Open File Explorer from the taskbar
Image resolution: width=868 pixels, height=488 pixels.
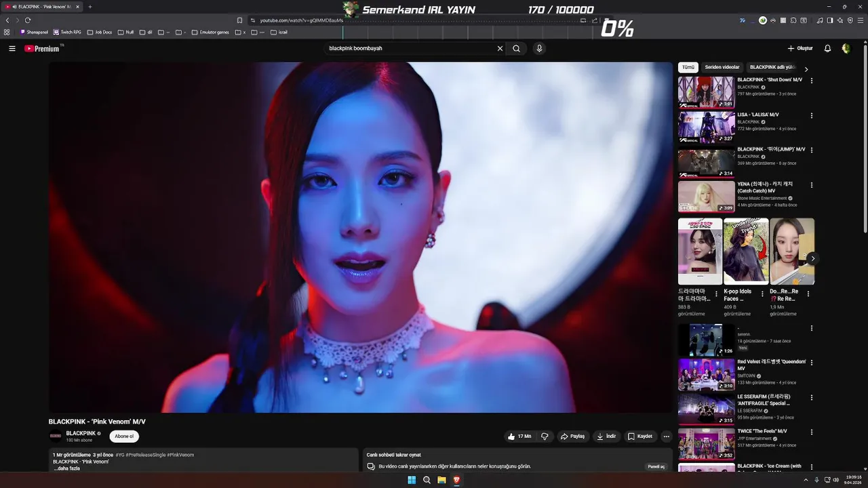[441, 480]
